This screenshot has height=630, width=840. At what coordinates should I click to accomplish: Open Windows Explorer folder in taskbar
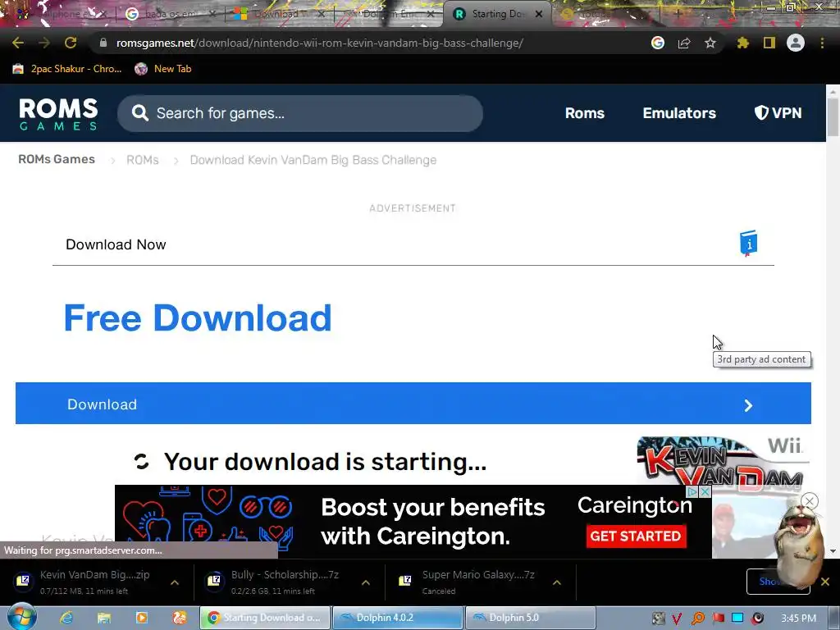coord(104,618)
